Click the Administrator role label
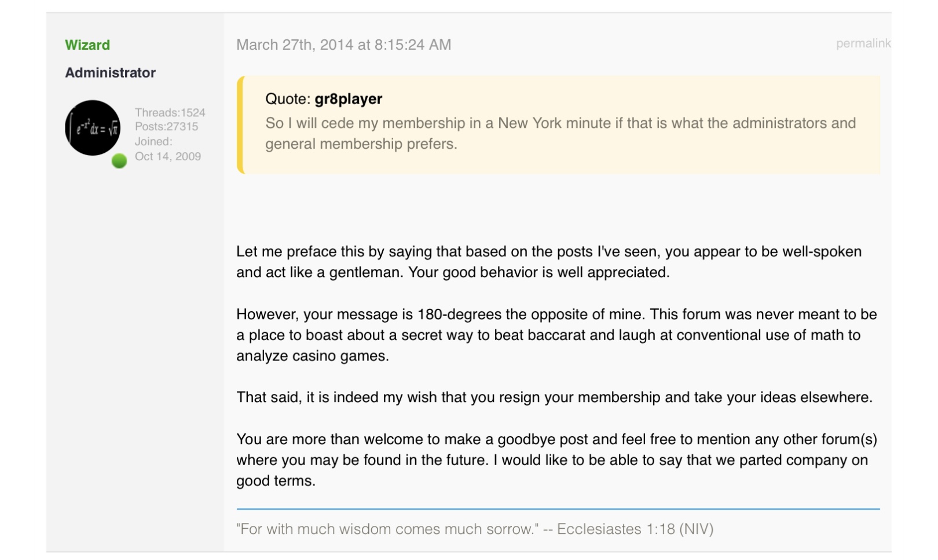The image size is (938, 560). click(110, 72)
